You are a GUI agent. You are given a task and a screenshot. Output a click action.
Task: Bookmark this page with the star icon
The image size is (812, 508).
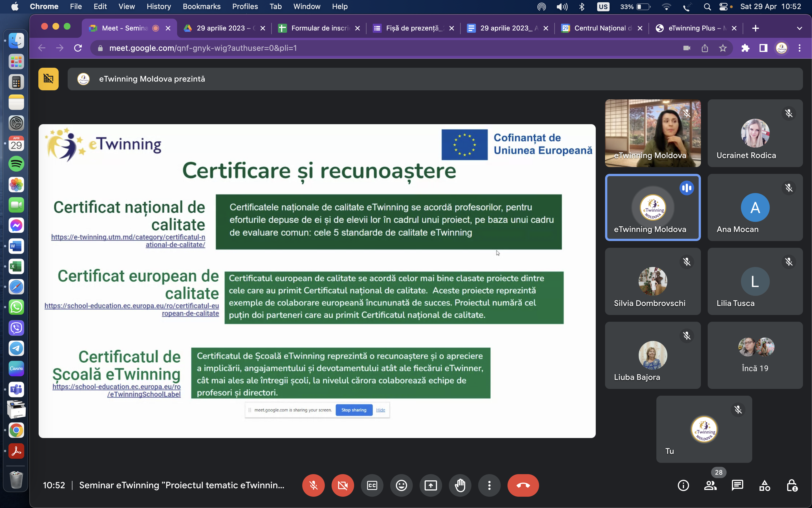click(x=723, y=48)
